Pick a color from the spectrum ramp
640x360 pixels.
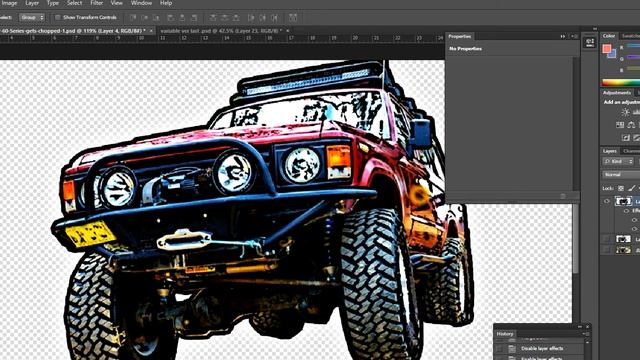tap(621, 82)
